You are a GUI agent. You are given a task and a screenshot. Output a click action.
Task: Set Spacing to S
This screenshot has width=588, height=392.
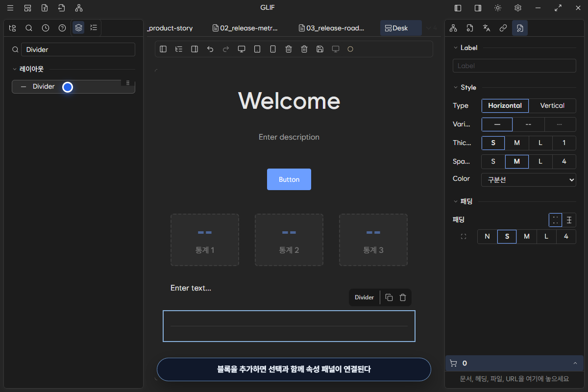[493, 162]
